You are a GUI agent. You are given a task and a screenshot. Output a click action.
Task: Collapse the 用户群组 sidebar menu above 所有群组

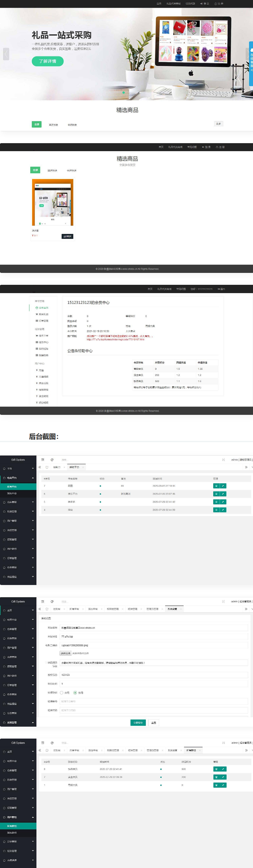18,817
